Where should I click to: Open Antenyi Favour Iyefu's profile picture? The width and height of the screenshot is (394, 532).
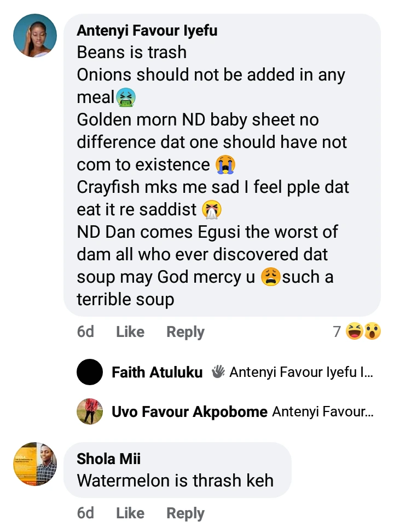[35, 36]
